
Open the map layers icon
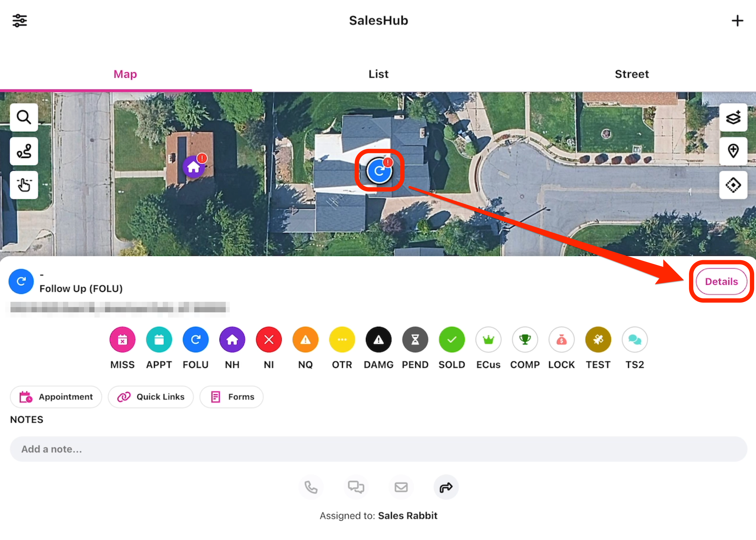pyautogui.click(x=733, y=117)
